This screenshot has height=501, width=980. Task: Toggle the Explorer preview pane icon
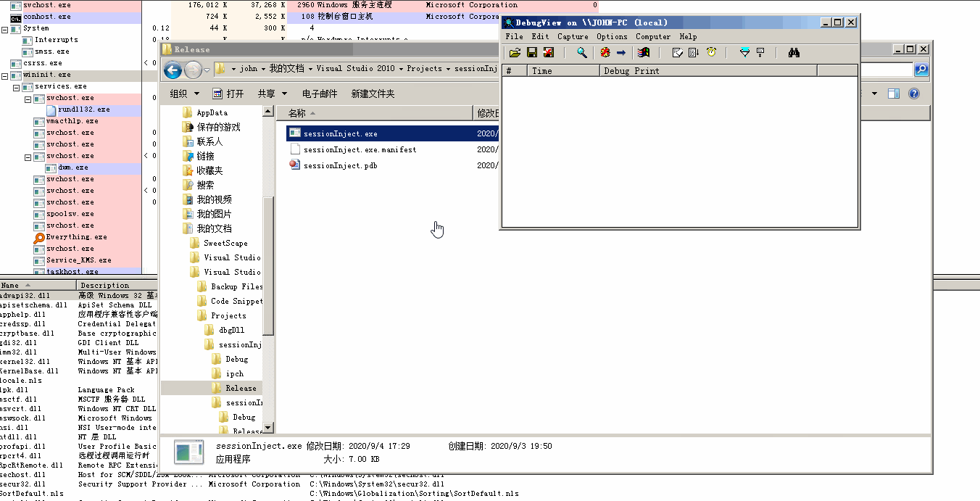click(894, 94)
